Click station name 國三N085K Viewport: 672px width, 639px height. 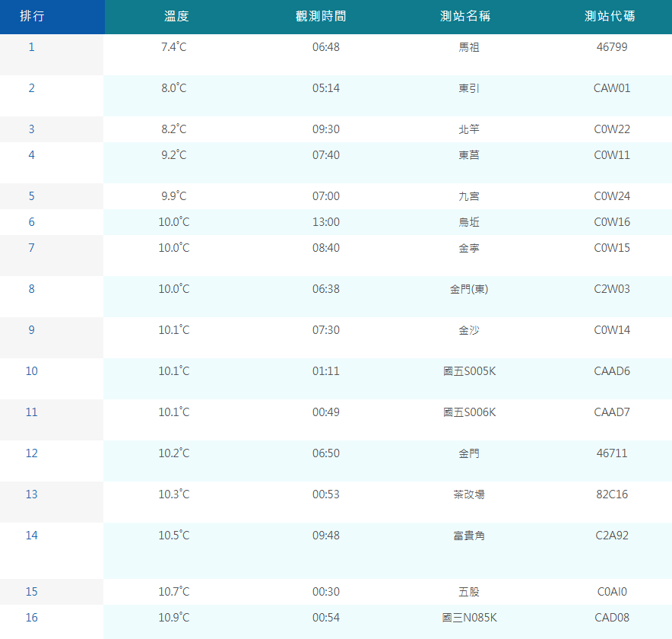[x=469, y=618]
